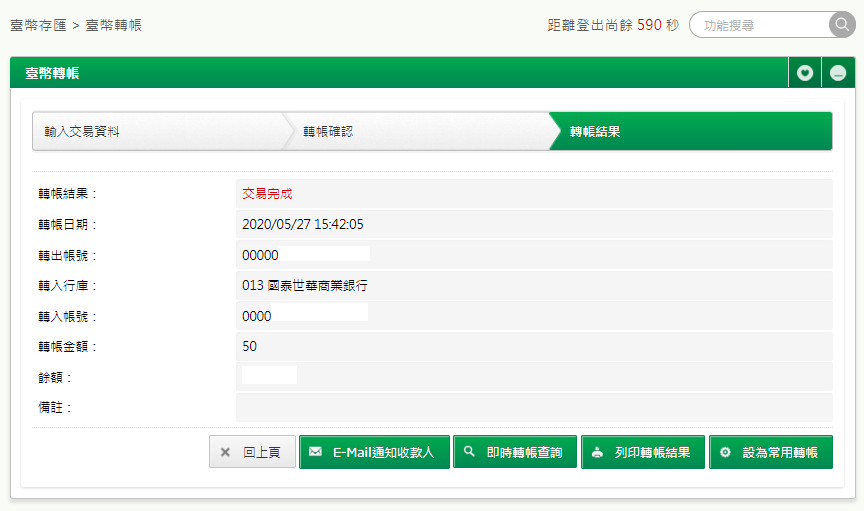Image resolution: width=864 pixels, height=511 pixels.
Task: Click the 備註： field label
Action: [55, 407]
